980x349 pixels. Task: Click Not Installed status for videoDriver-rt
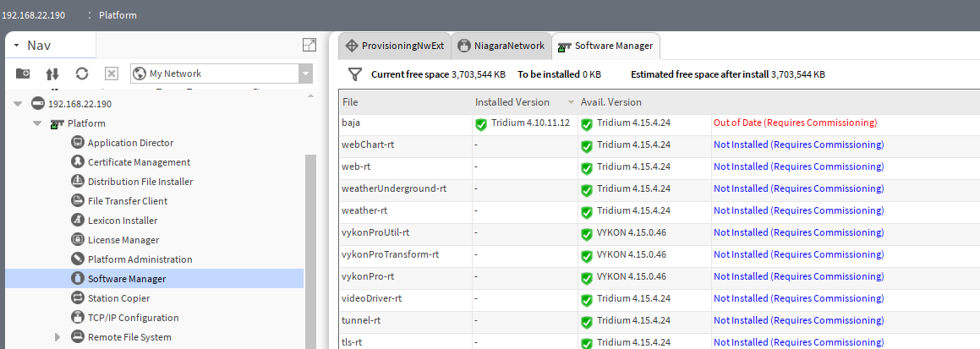click(799, 298)
